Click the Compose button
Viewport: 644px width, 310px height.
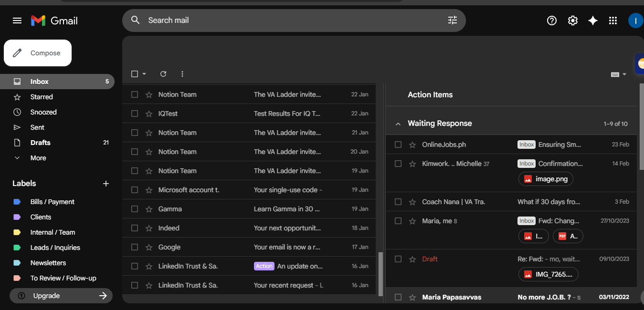tap(38, 53)
